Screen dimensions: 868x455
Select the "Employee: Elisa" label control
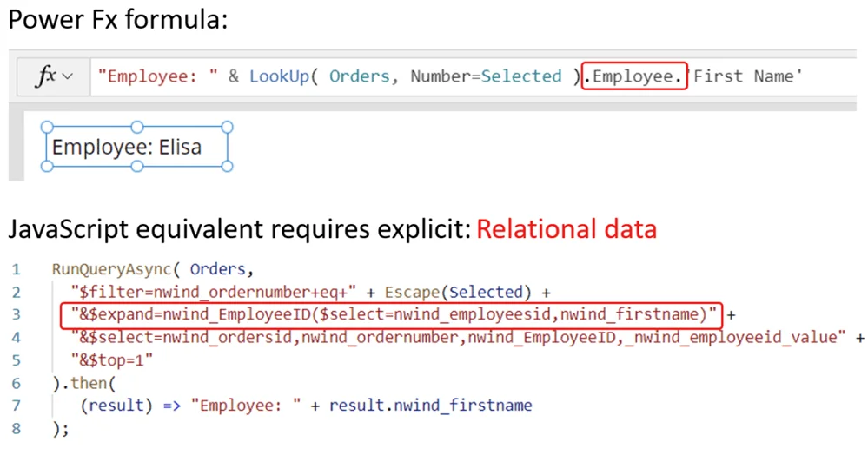(128, 147)
